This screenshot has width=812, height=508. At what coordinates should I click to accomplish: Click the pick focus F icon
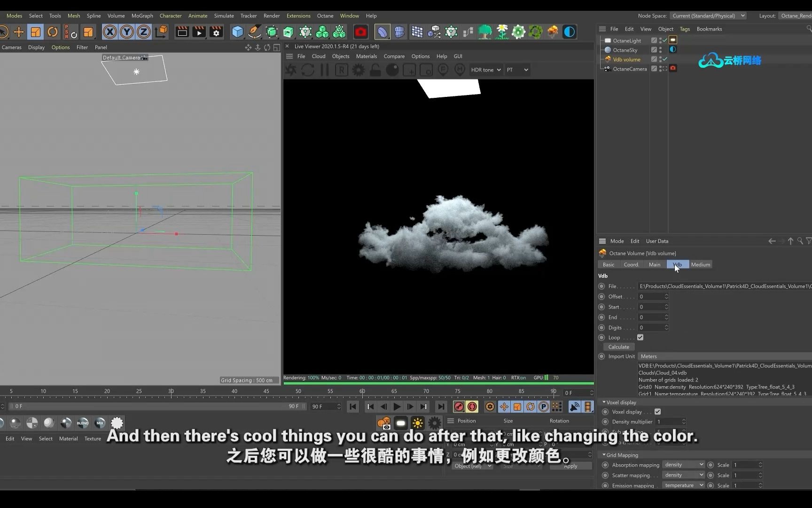443,70
